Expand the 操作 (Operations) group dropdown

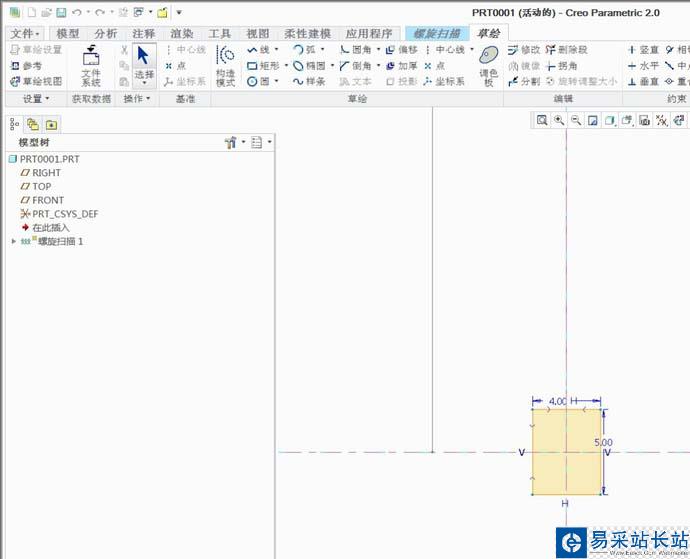pos(136,99)
